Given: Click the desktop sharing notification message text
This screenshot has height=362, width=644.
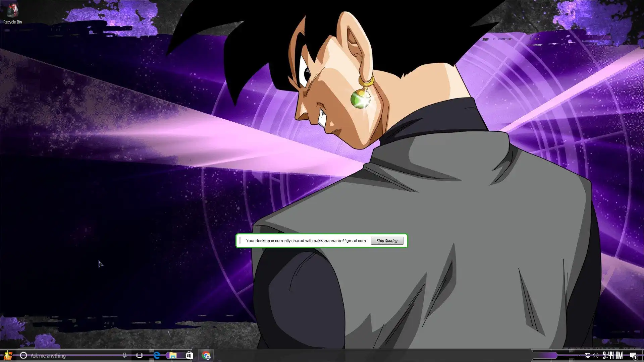Looking at the screenshot, I should point(306,241).
